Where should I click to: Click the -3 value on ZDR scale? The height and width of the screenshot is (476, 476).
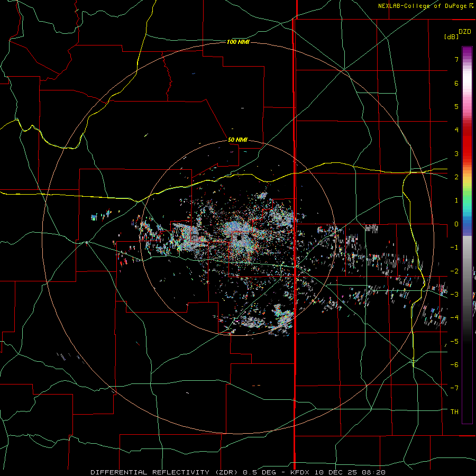454,295
